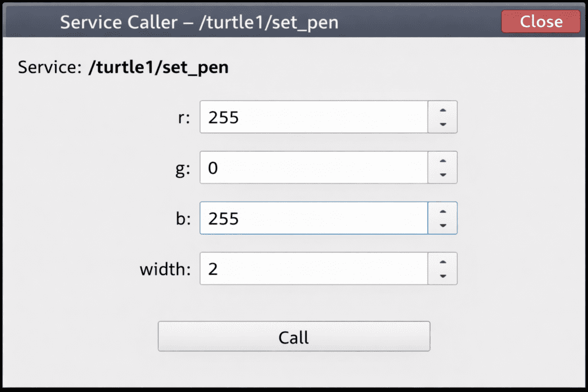Click the width input field
588x392 pixels.
(314, 269)
